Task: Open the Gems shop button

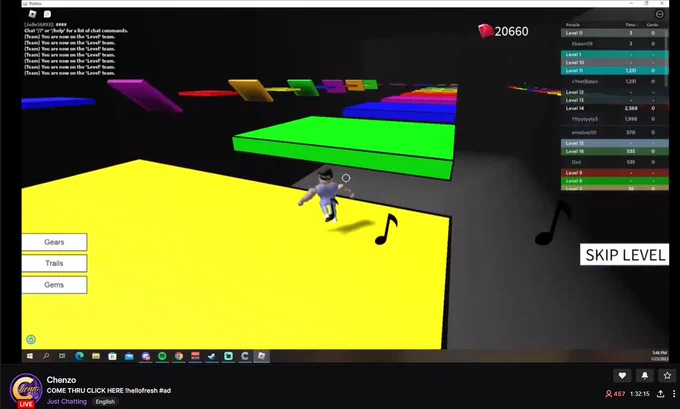Action: 54,285
